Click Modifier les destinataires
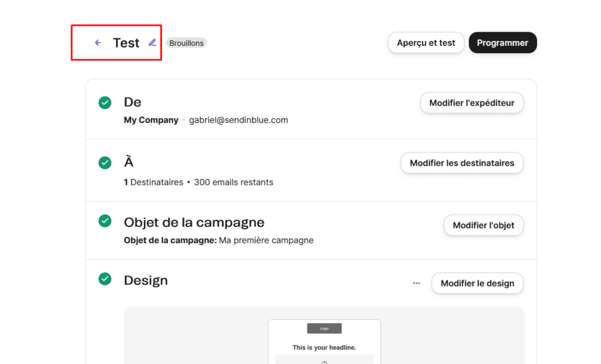 point(462,163)
